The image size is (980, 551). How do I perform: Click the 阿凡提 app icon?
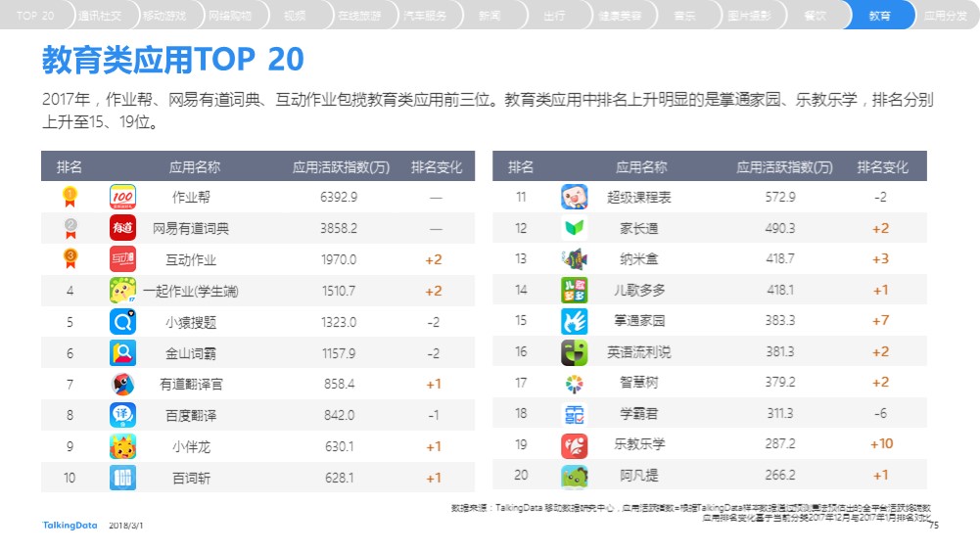click(x=574, y=476)
